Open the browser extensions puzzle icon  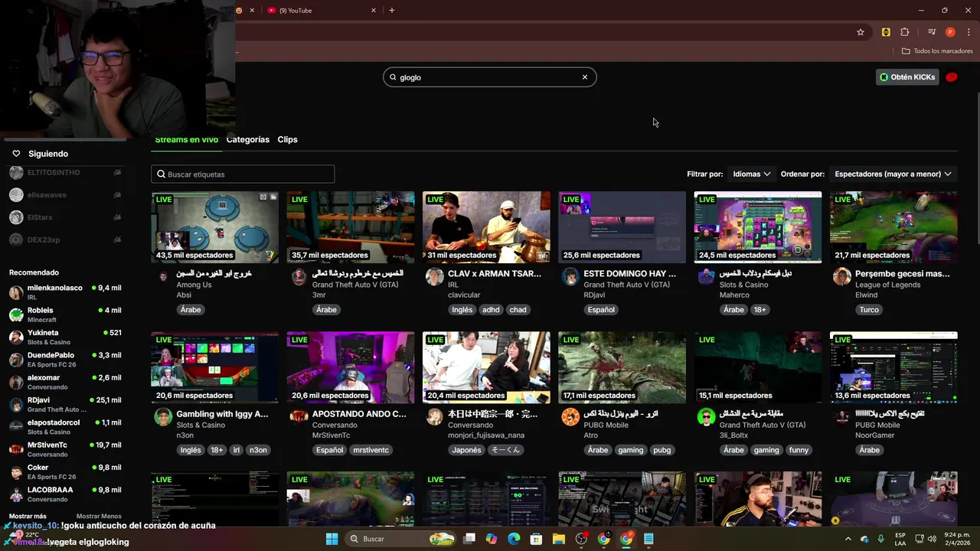905,32
